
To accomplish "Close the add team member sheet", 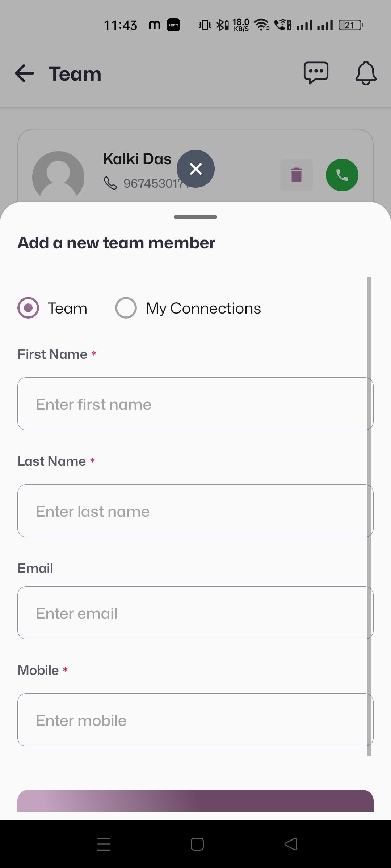I will pyautogui.click(x=195, y=169).
